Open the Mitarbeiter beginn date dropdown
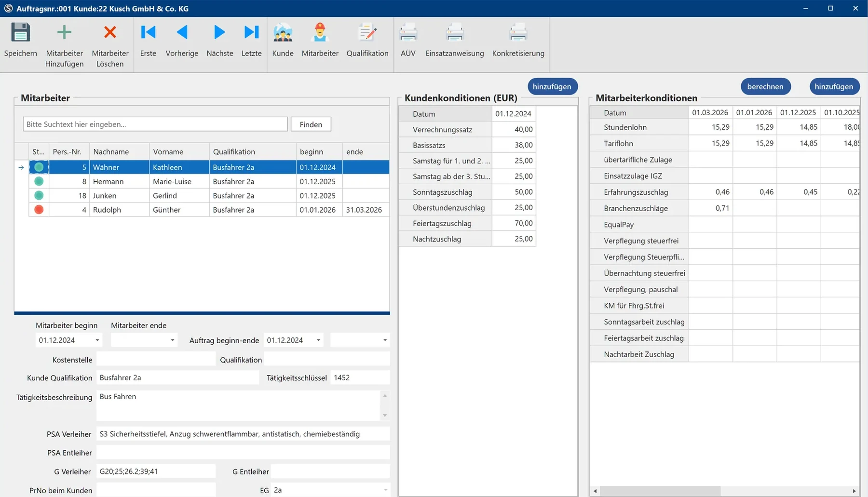The image size is (868, 497). [x=97, y=340]
